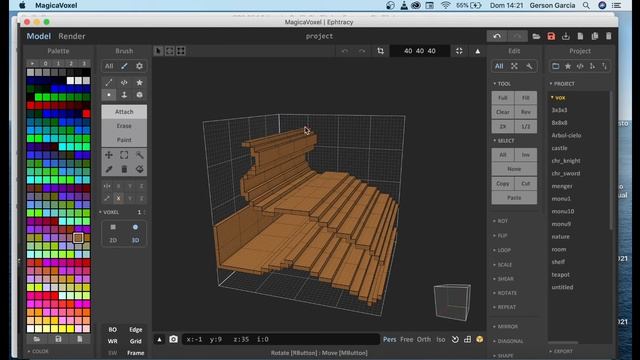Screen dimensions: 640x360
Task: Click the new document icon in top toolbar
Action: coord(580,36)
